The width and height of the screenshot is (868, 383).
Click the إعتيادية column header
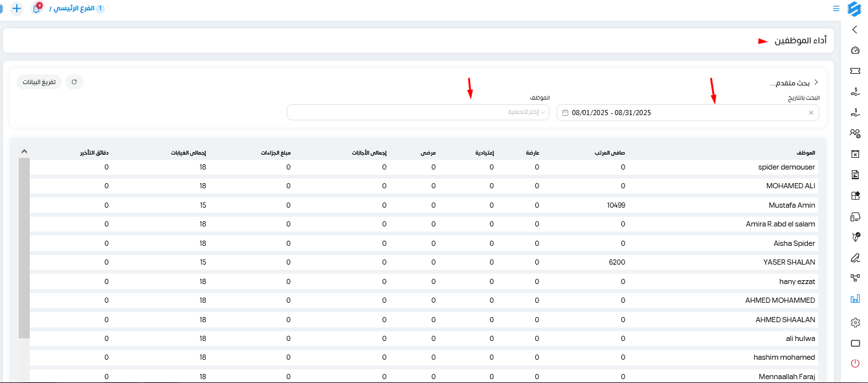tap(485, 152)
